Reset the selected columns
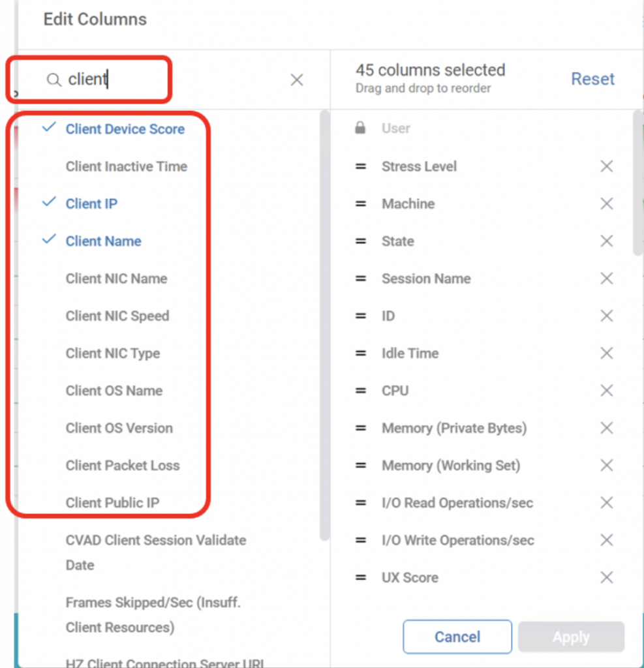This screenshot has height=668, width=644. [x=592, y=79]
